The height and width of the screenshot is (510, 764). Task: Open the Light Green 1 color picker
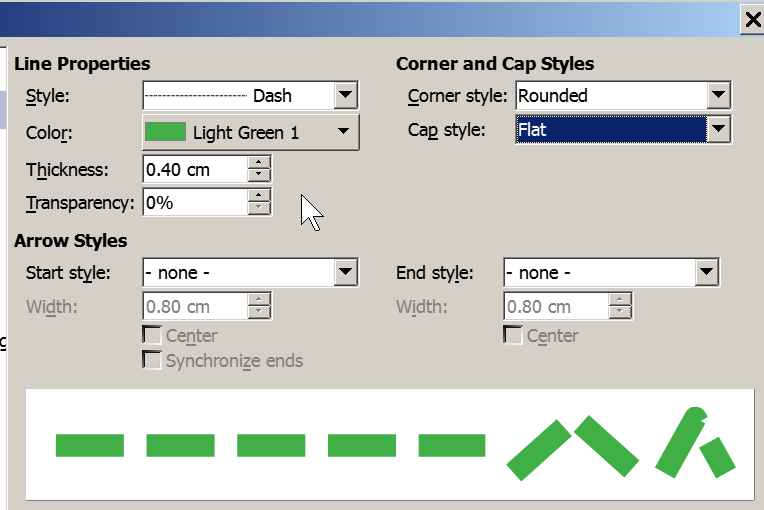pos(251,132)
